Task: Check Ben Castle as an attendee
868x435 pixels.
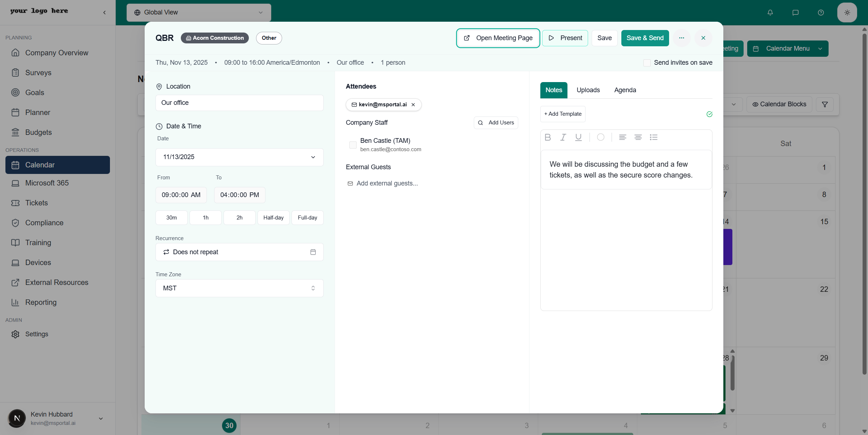Action: (353, 145)
